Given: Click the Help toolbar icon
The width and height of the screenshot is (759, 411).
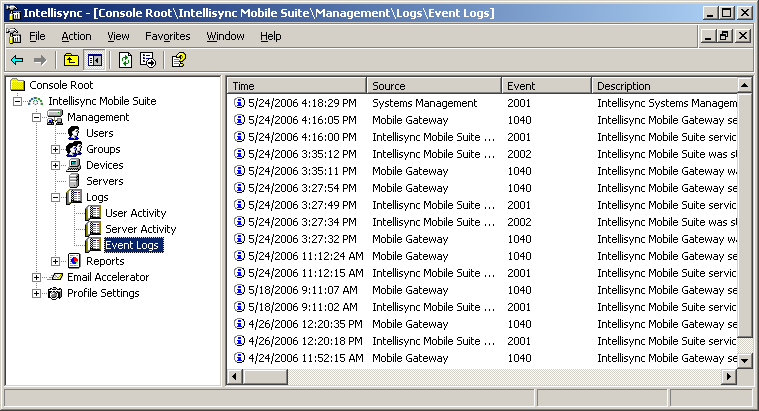Looking at the screenshot, I should tap(179, 60).
